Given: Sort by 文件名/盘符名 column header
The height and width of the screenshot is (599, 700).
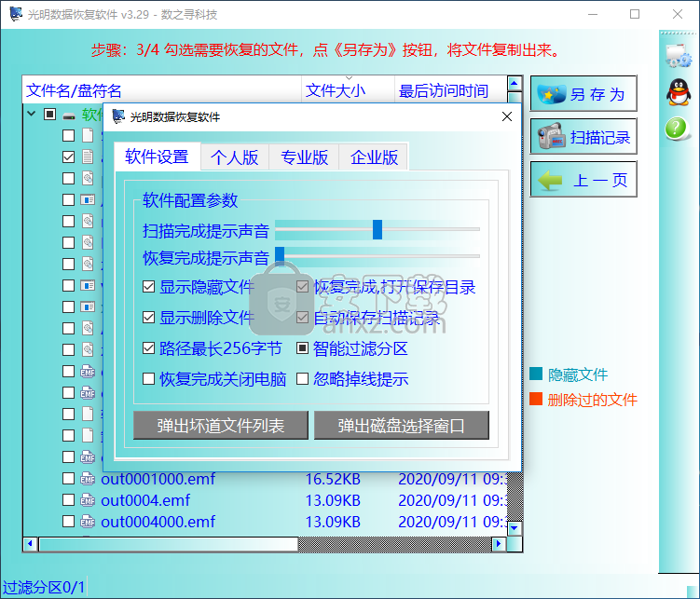Looking at the screenshot, I should point(162,90).
